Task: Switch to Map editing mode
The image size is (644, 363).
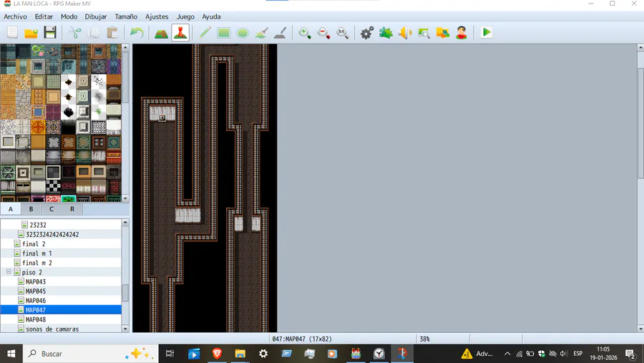Action: (161, 32)
